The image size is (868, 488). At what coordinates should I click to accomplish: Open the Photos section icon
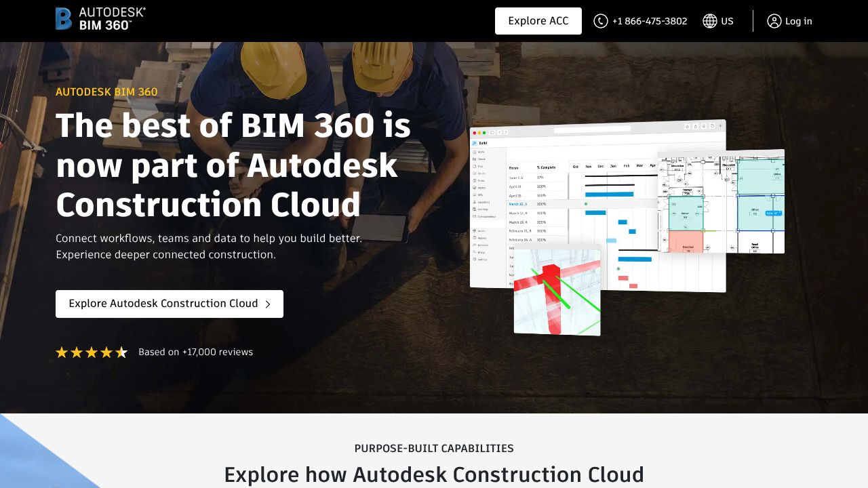pos(481,187)
